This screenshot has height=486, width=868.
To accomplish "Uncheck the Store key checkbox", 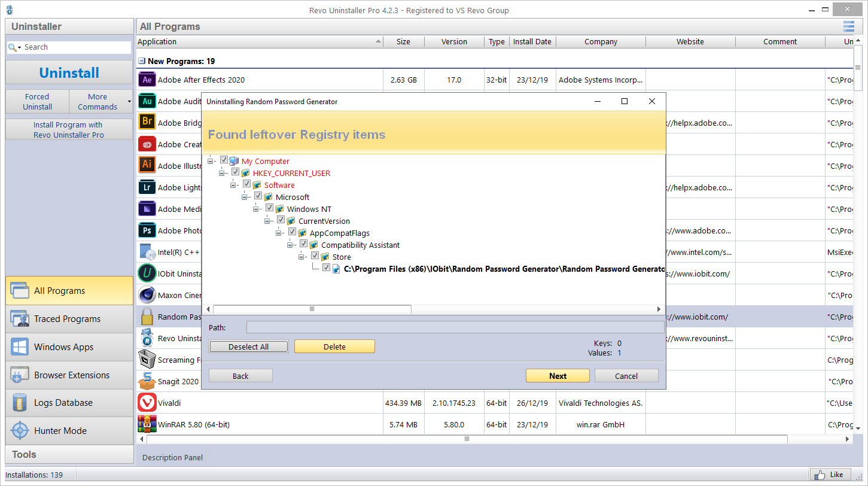I will point(315,256).
